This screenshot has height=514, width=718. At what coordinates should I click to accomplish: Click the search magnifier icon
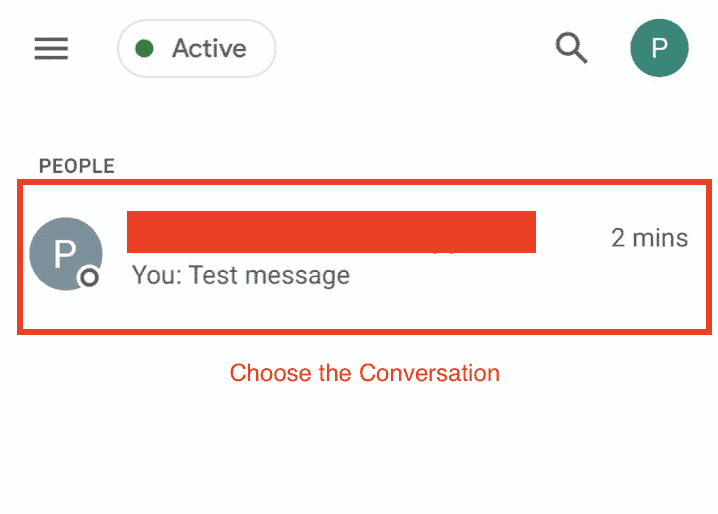pyautogui.click(x=571, y=47)
